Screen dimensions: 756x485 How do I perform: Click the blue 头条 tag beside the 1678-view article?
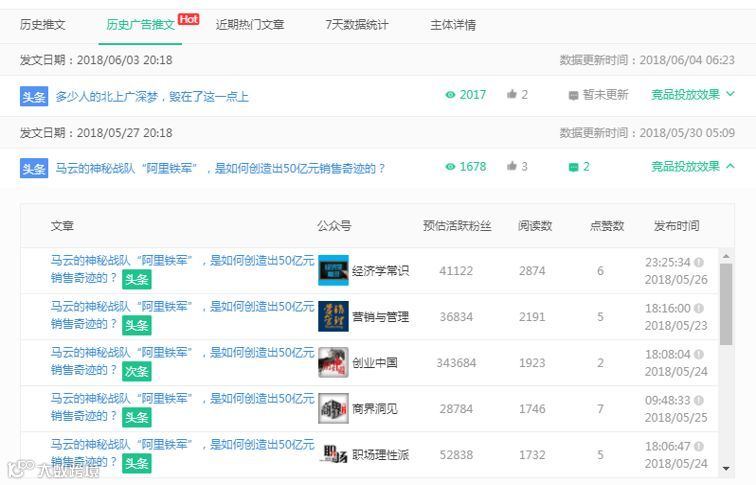point(34,168)
